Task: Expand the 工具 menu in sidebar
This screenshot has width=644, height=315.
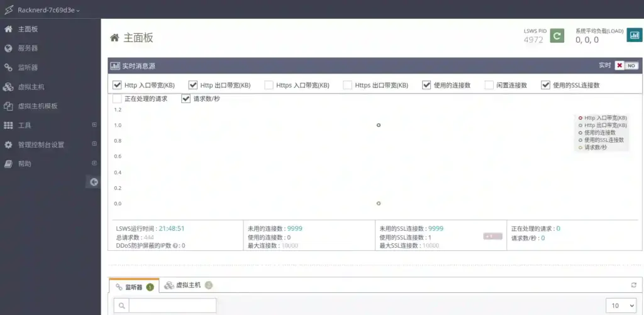Action: click(x=94, y=125)
